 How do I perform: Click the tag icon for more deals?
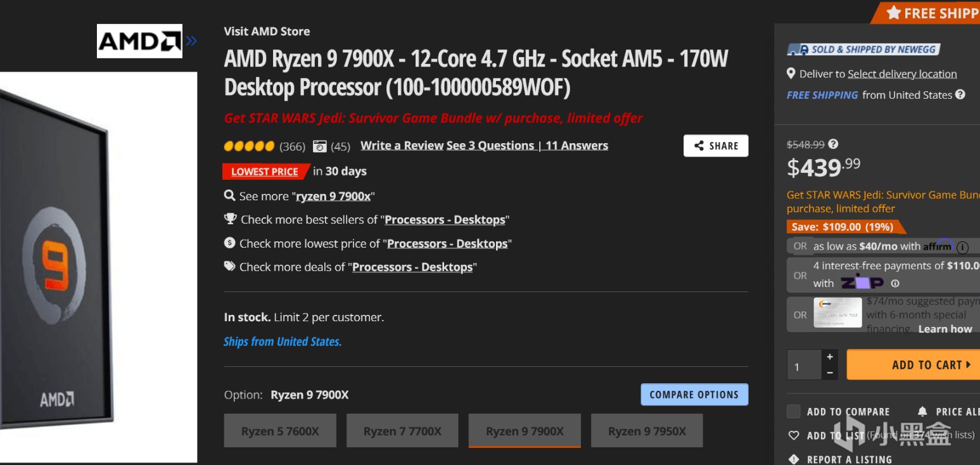(229, 267)
